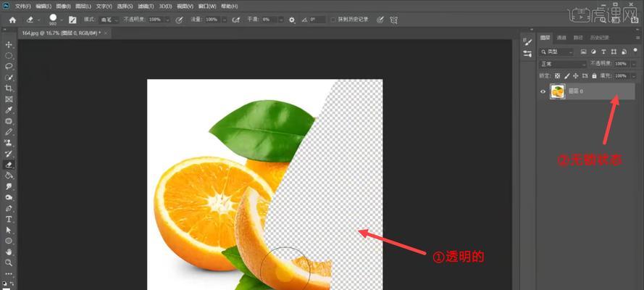
Task: Toggle pressure for size button
Action: pyautogui.click(x=380, y=20)
